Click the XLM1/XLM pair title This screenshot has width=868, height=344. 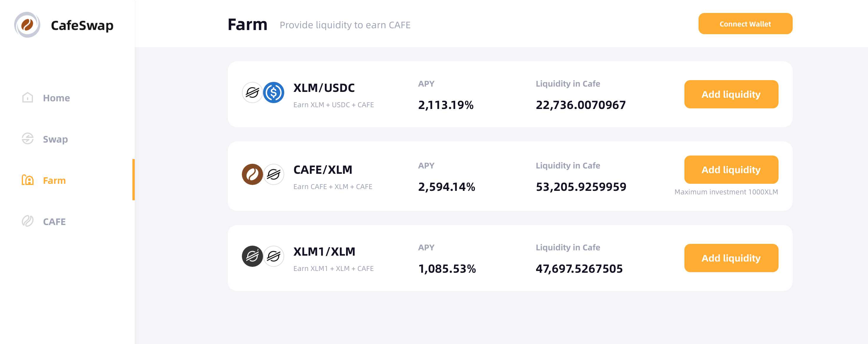(324, 252)
